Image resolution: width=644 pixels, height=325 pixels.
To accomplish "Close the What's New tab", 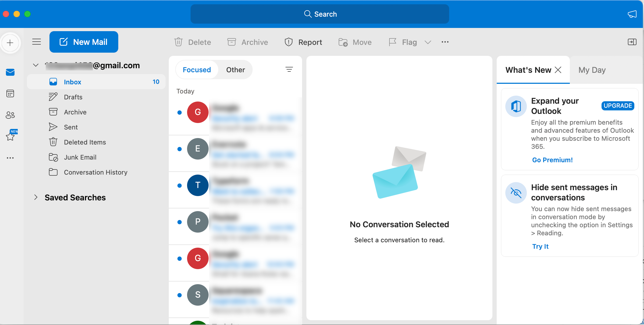I will [558, 70].
